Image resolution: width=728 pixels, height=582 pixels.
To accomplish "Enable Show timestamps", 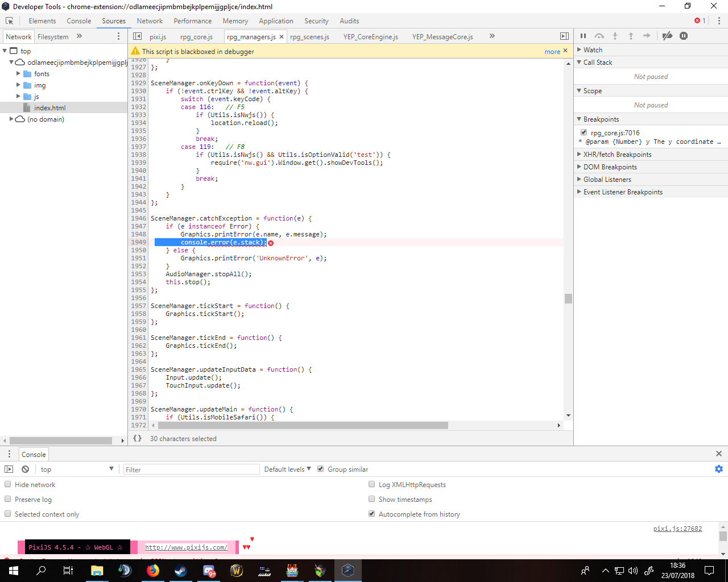I will pyautogui.click(x=372, y=499).
